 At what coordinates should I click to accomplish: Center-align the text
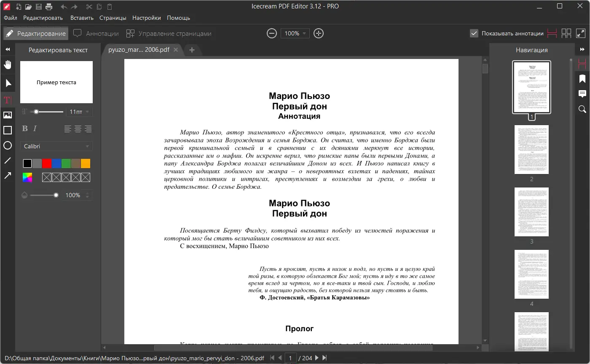[78, 129]
